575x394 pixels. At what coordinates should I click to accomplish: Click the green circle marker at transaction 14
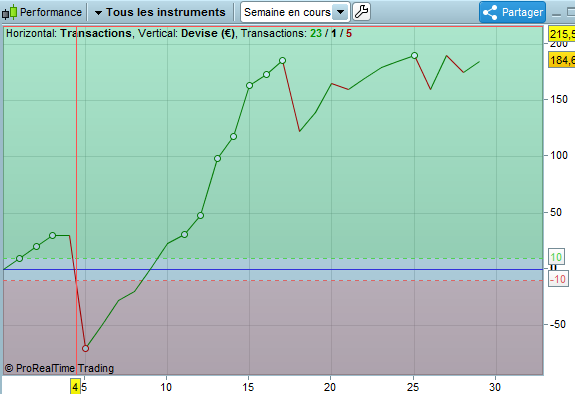tap(233, 137)
